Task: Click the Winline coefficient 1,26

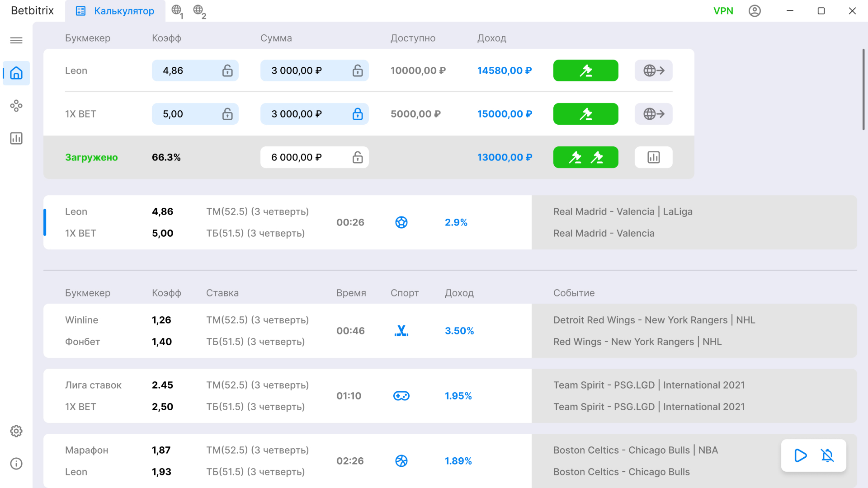Action: point(161,320)
